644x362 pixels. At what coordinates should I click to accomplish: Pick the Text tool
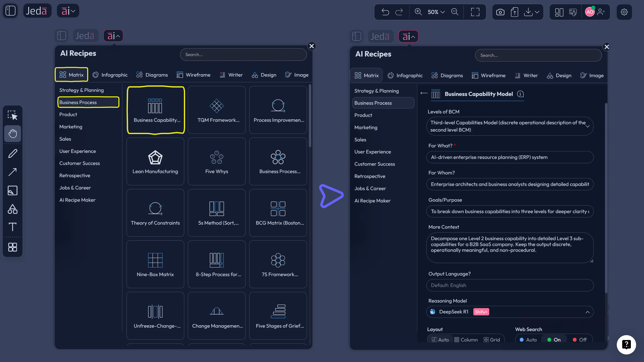click(12, 227)
